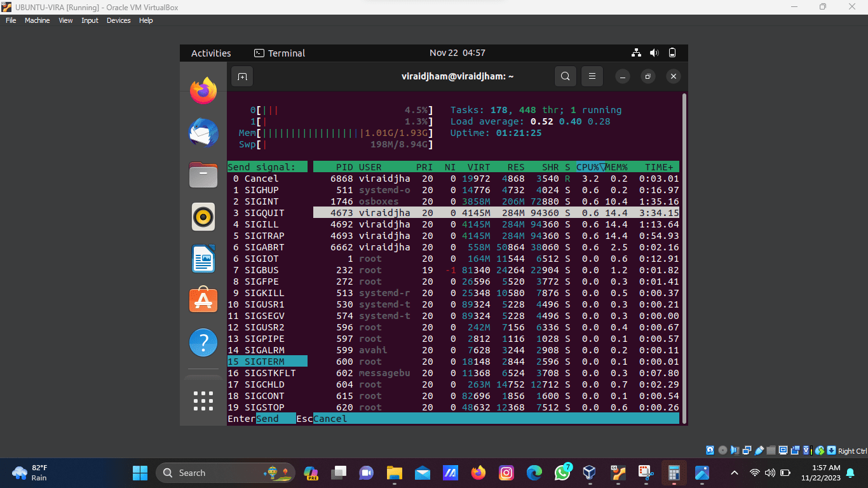Click the VirtualBox optical disc indicator

722,451
